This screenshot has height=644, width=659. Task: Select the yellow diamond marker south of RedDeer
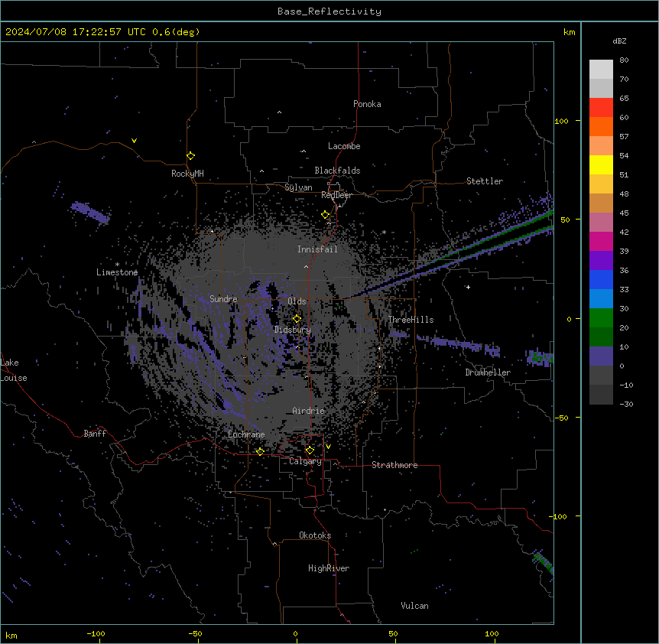[325, 215]
